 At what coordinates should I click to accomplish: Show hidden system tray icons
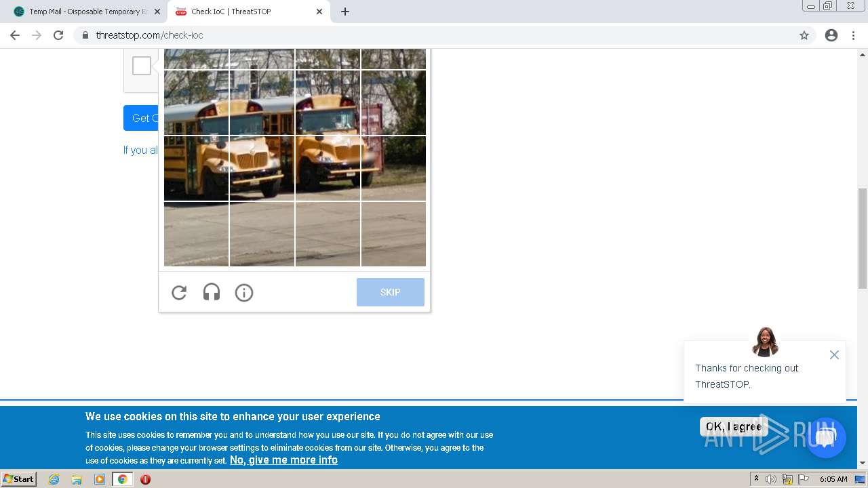click(x=756, y=479)
